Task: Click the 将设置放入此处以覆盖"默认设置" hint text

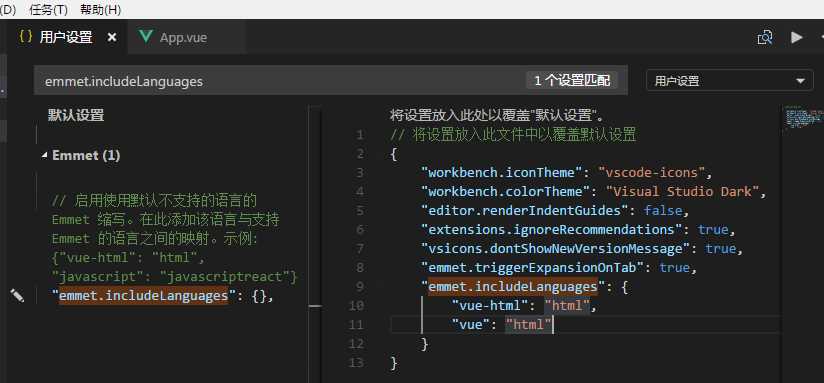Action: point(497,115)
